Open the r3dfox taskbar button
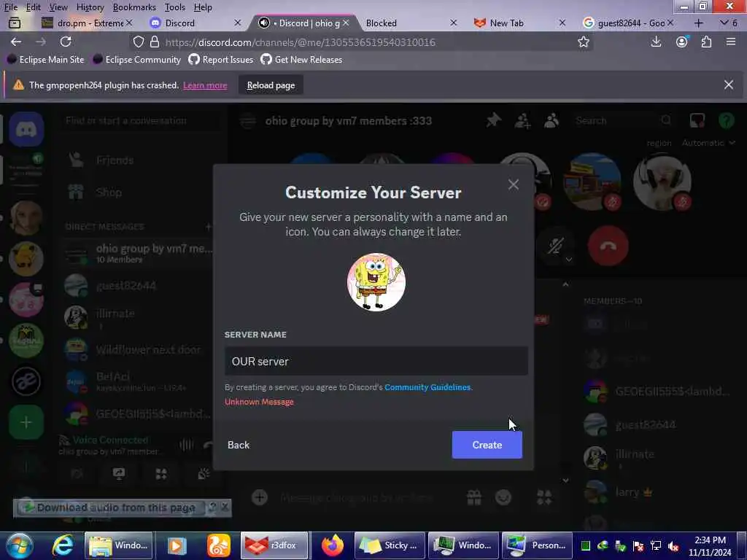 click(274, 545)
